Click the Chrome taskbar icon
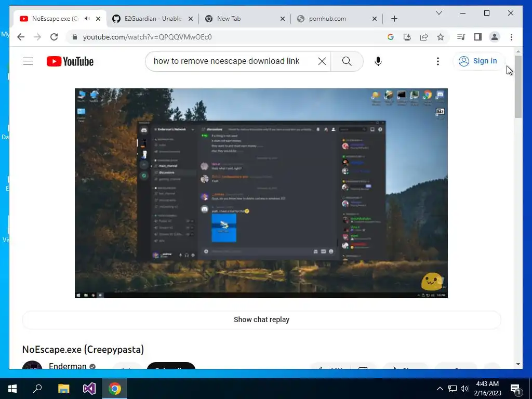Viewport: 532px width, 399px height. (115, 389)
